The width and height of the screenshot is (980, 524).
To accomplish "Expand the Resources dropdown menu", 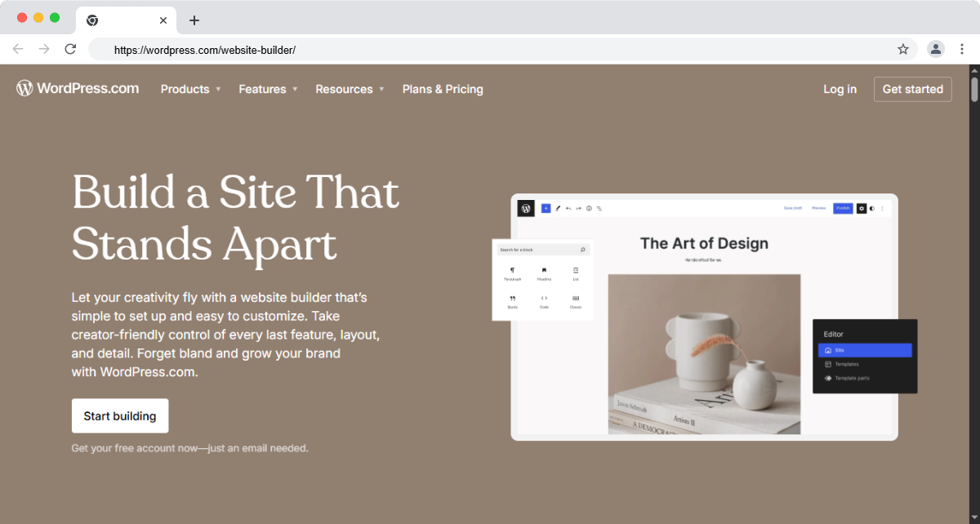I will [350, 89].
